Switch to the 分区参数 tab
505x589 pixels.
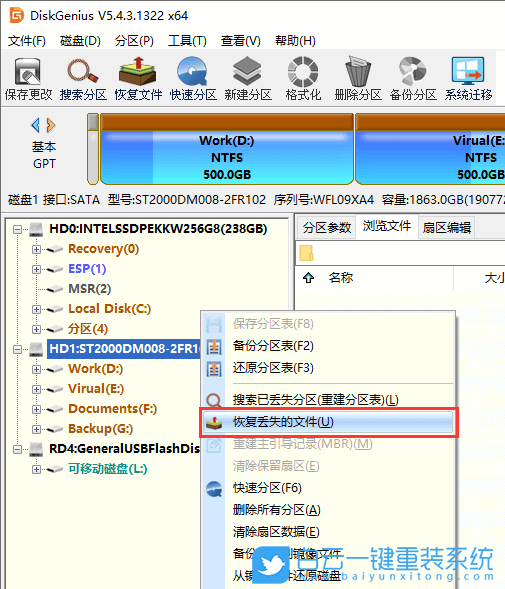click(x=327, y=228)
